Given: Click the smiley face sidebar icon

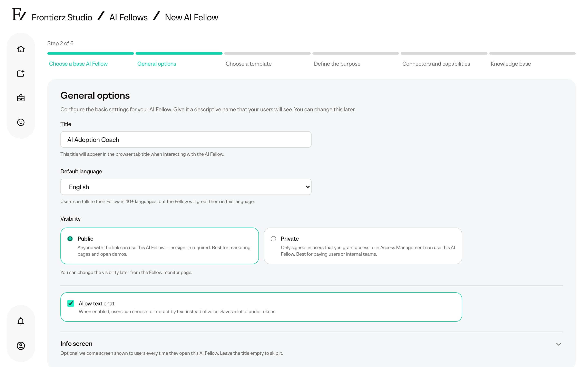Looking at the screenshot, I should coord(21,122).
